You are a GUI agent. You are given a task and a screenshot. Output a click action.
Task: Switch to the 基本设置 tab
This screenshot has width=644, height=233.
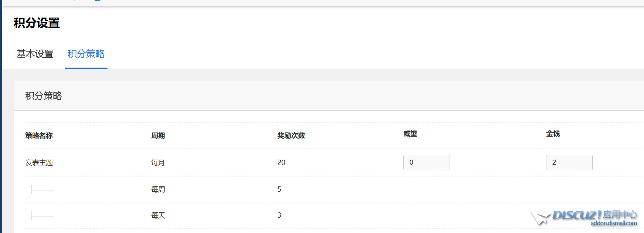[35, 54]
